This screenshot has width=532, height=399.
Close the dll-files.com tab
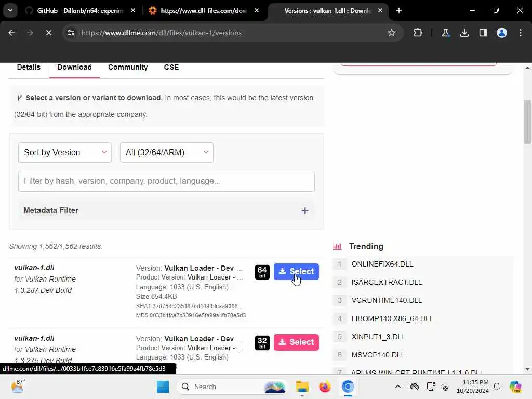coord(257,10)
